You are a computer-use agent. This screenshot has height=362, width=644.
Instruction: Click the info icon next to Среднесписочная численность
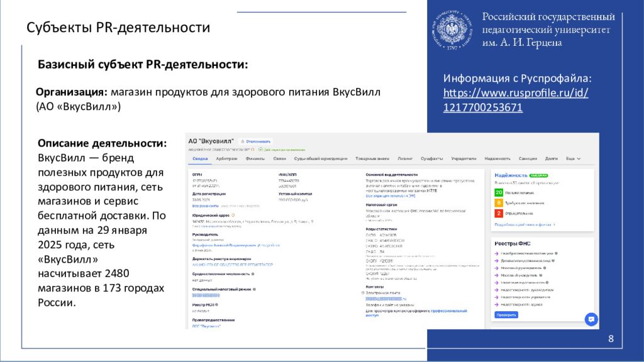click(x=253, y=274)
